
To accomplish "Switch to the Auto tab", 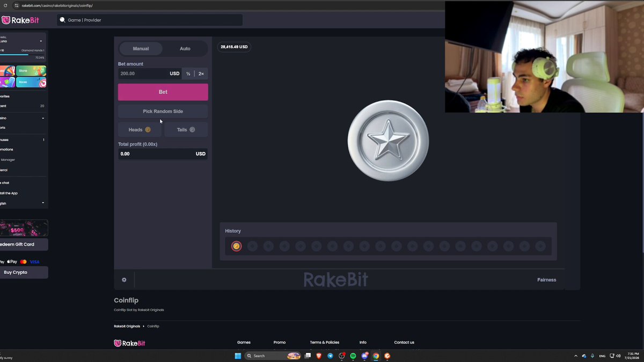I will [185, 49].
